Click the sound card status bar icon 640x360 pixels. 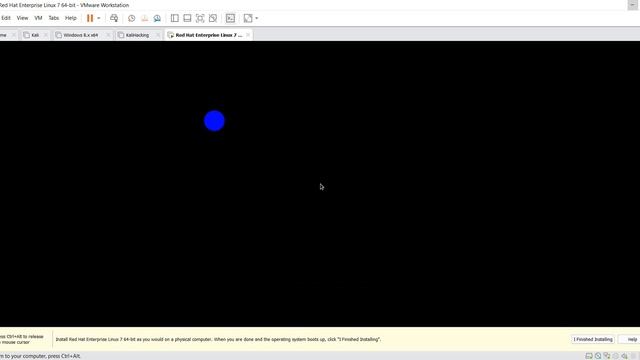[x=624, y=356]
